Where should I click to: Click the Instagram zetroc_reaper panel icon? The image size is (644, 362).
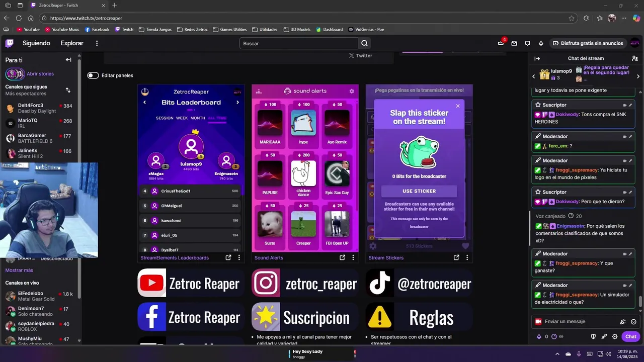[x=266, y=283]
